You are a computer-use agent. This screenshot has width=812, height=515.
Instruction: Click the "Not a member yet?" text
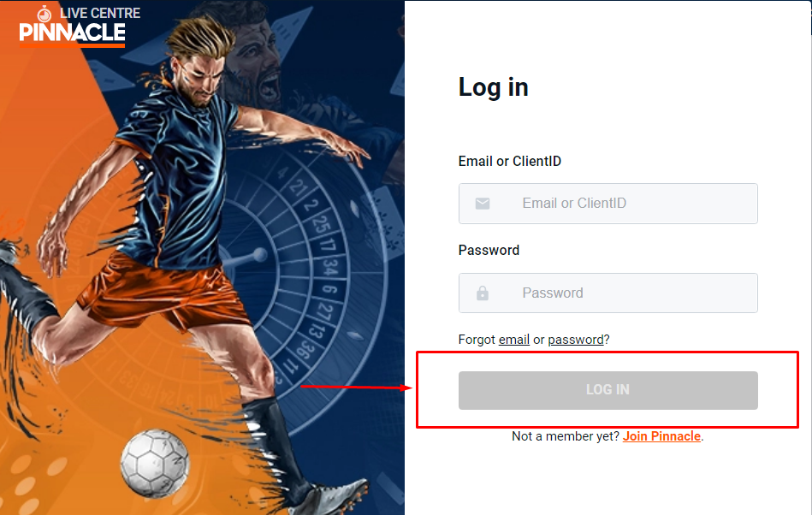click(x=566, y=436)
